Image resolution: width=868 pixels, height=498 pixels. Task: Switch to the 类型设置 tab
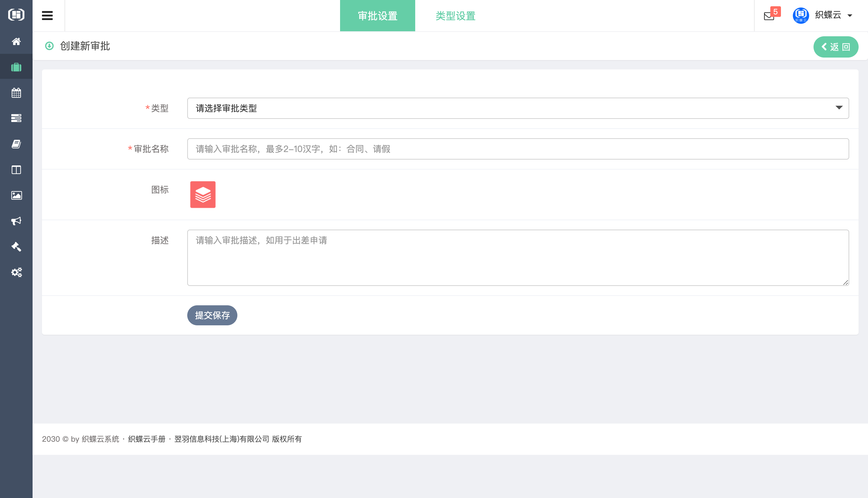pyautogui.click(x=455, y=16)
